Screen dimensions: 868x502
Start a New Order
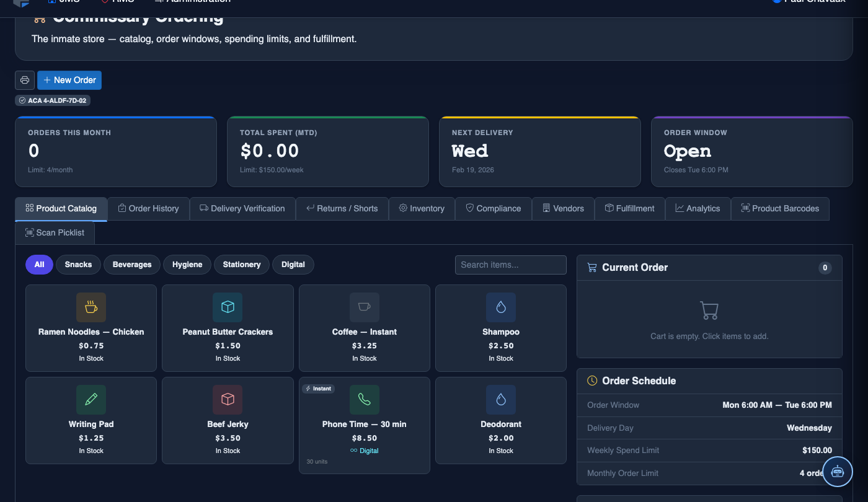(69, 80)
